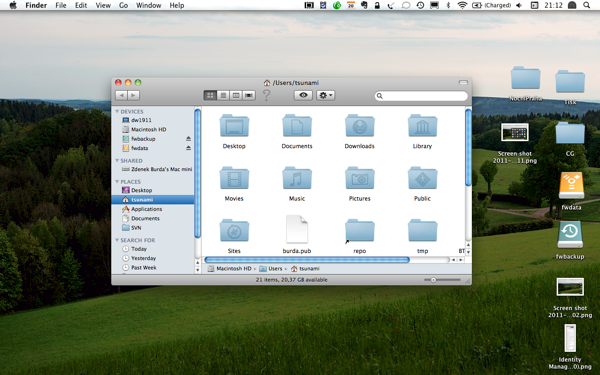Select the Public folder icon
Viewport: 600px width, 375px height.
422,178
